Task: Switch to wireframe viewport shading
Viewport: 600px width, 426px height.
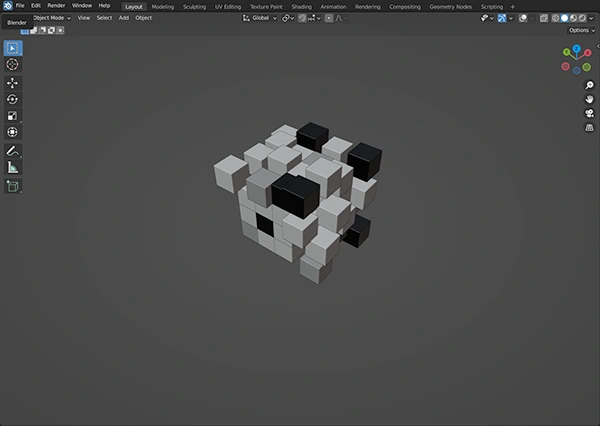Action: [555, 18]
